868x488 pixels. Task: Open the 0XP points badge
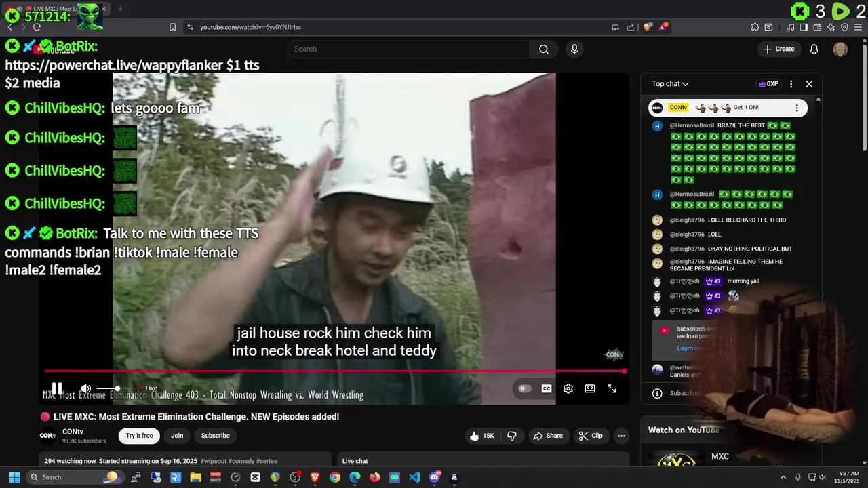pos(768,84)
